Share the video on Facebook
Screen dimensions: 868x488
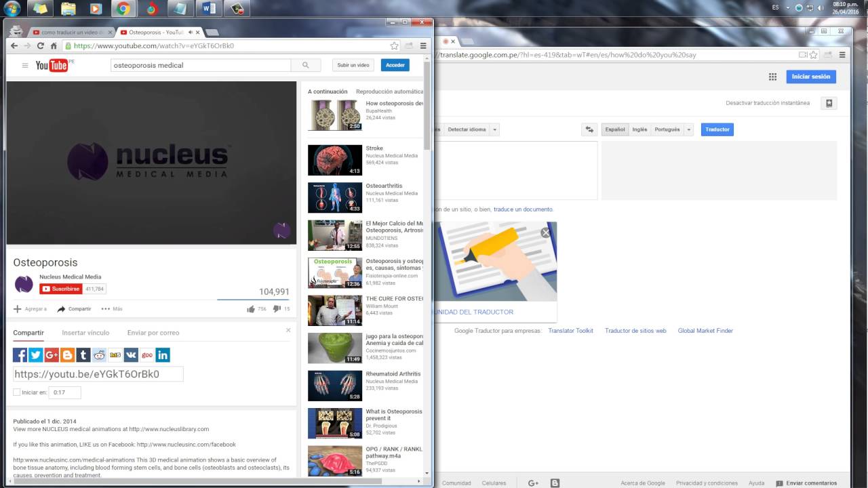20,354
